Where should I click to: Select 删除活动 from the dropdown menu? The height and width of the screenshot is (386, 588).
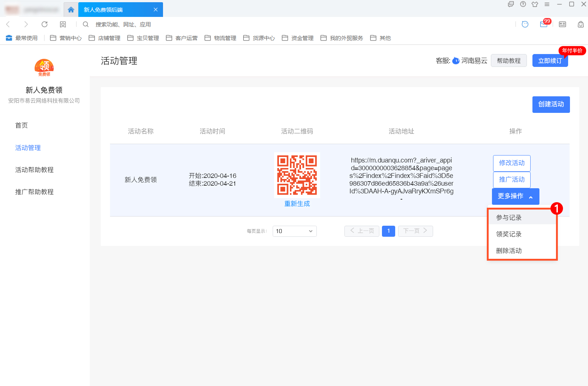[509, 251]
